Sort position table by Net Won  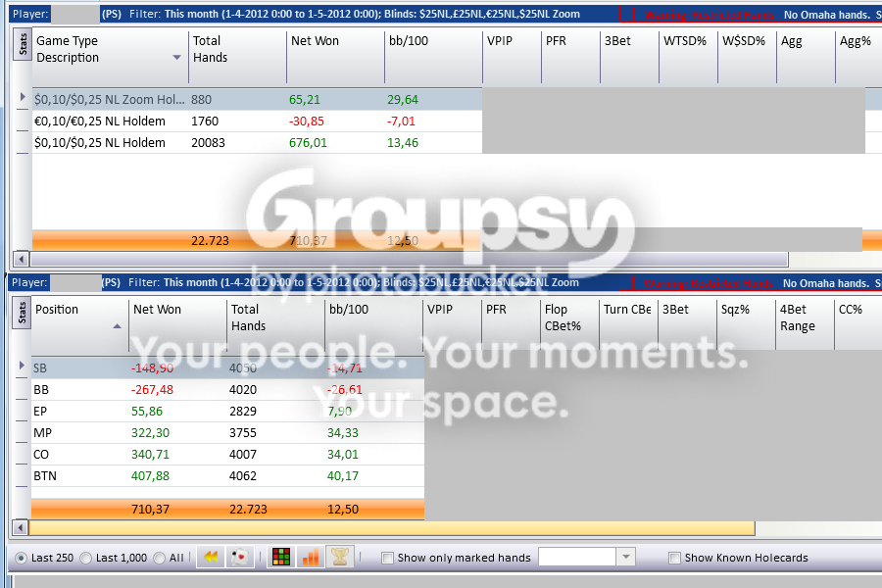tap(177, 325)
